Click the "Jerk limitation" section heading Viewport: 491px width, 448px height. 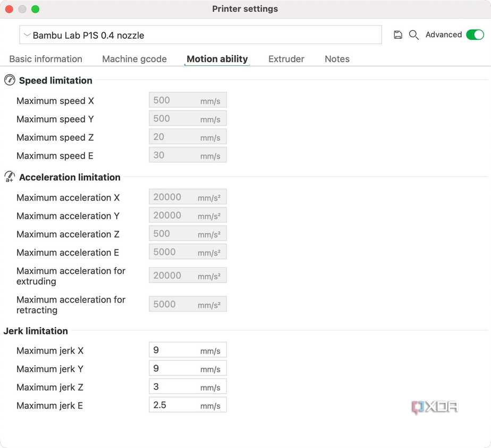(x=36, y=331)
